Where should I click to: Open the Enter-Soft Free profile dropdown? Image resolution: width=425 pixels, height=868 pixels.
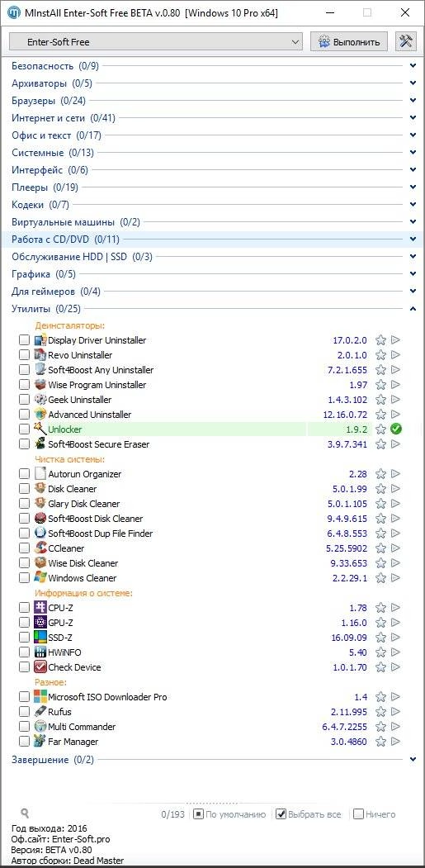click(x=156, y=41)
